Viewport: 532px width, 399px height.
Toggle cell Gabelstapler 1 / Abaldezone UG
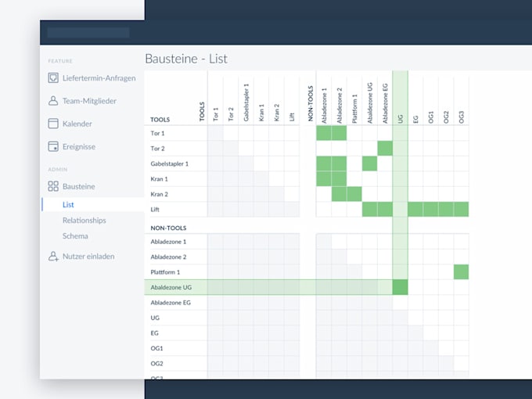(x=370, y=164)
